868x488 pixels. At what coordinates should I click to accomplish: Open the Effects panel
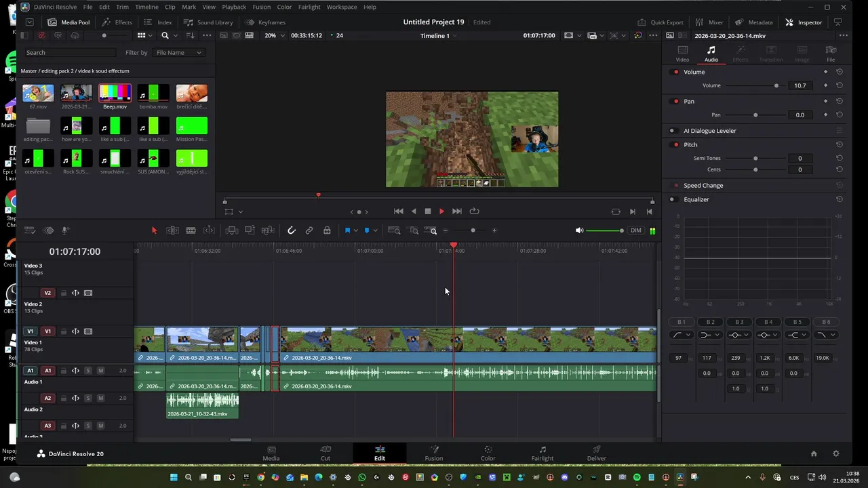click(117, 22)
